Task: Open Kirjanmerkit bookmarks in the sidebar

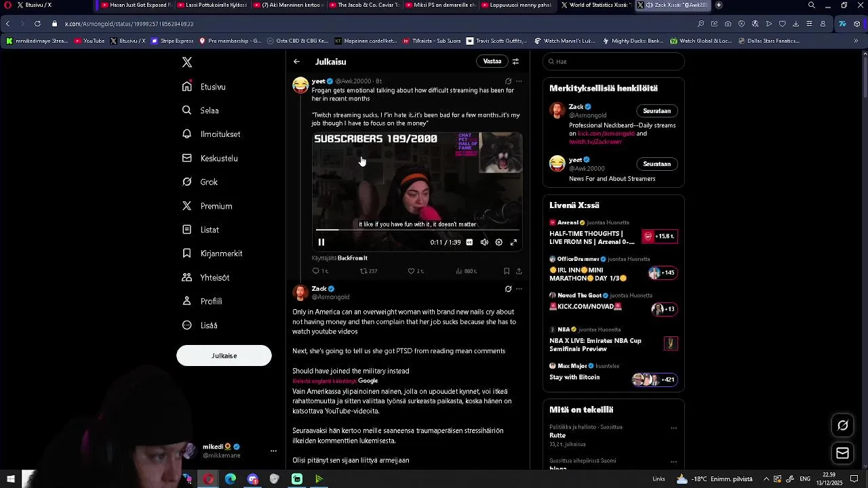Action: coord(212,253)
